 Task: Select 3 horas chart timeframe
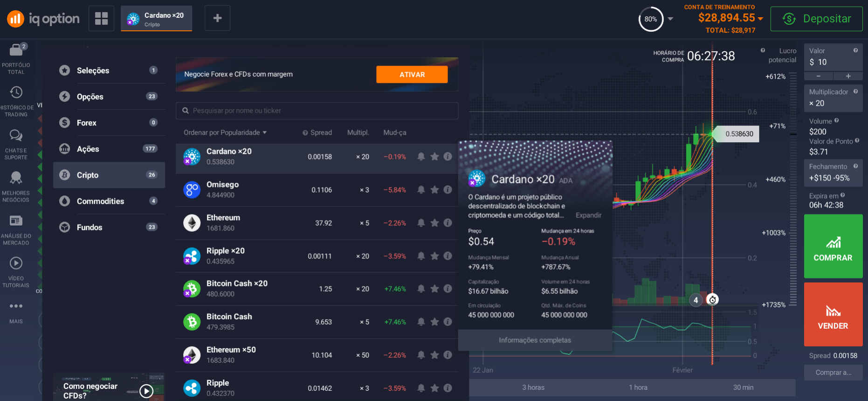click(x=533, y=387)
